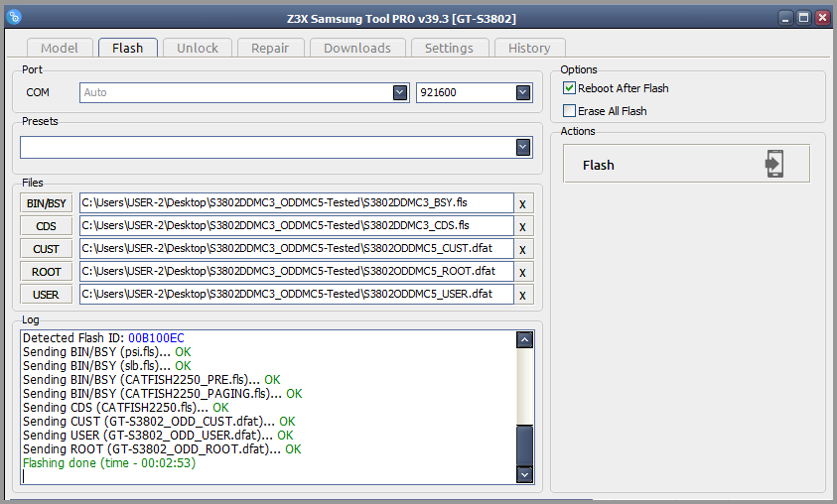Click the 'GT-S3802_ODD_CUST.dfat' log line
This screenshot has height=504, width=837.
pos(159,422)
